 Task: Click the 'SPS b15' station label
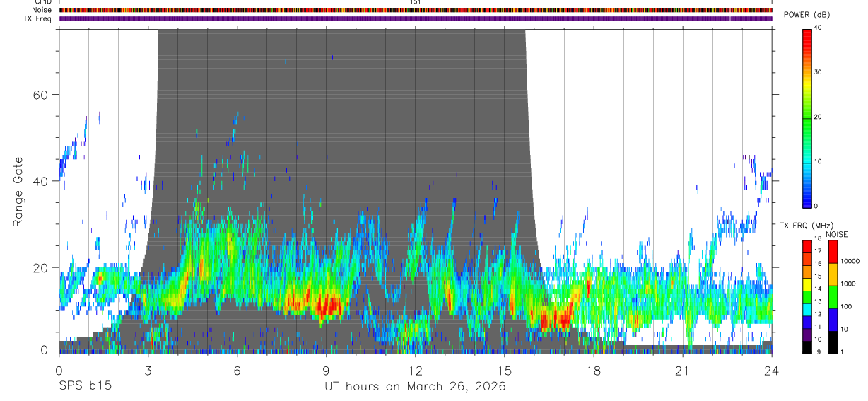pyautogui.click(x=84, y=387)
